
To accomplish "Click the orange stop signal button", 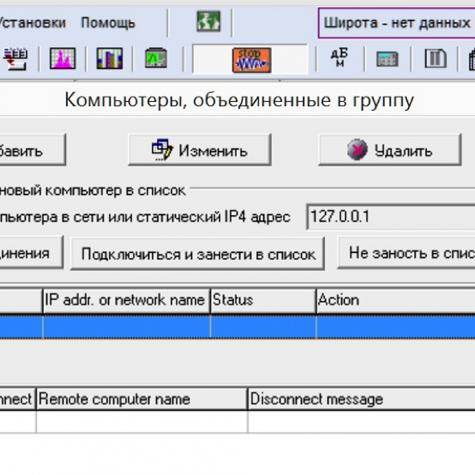I will tap(252, 60).
